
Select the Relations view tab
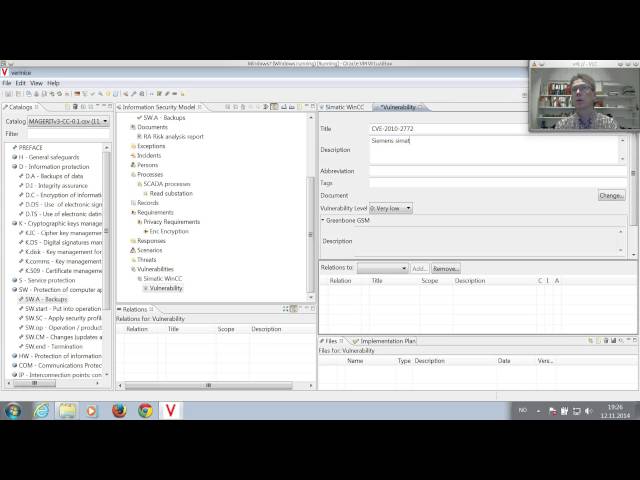tap(135, 309)
